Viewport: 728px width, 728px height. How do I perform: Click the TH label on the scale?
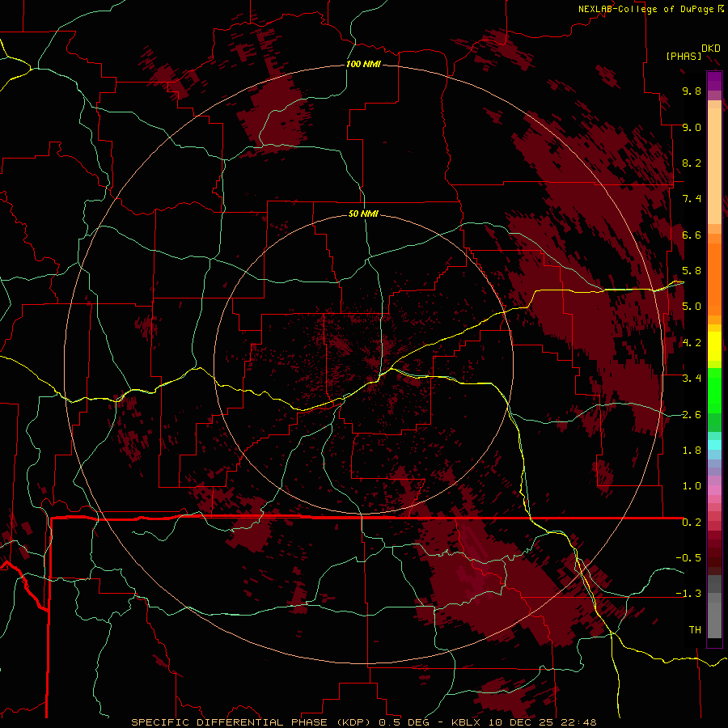tap(695, 630)
